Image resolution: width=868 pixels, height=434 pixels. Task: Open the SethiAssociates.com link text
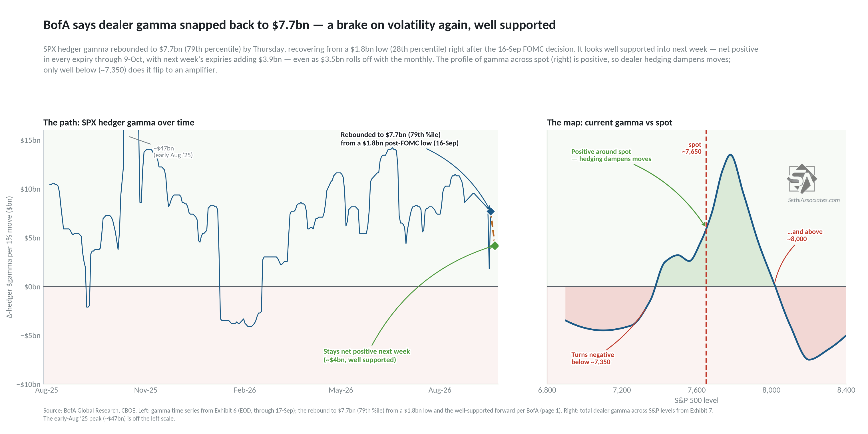[x=813, y=200]
